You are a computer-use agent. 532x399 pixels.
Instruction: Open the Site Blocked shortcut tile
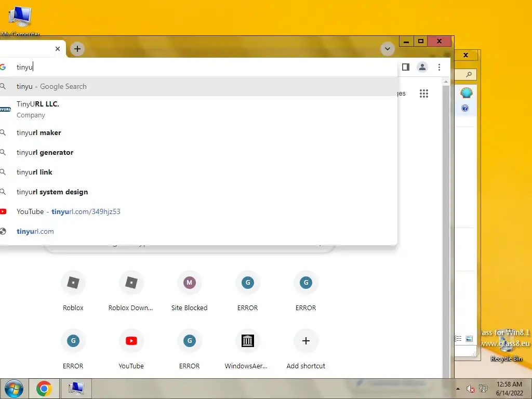click(x=189, y=291)
